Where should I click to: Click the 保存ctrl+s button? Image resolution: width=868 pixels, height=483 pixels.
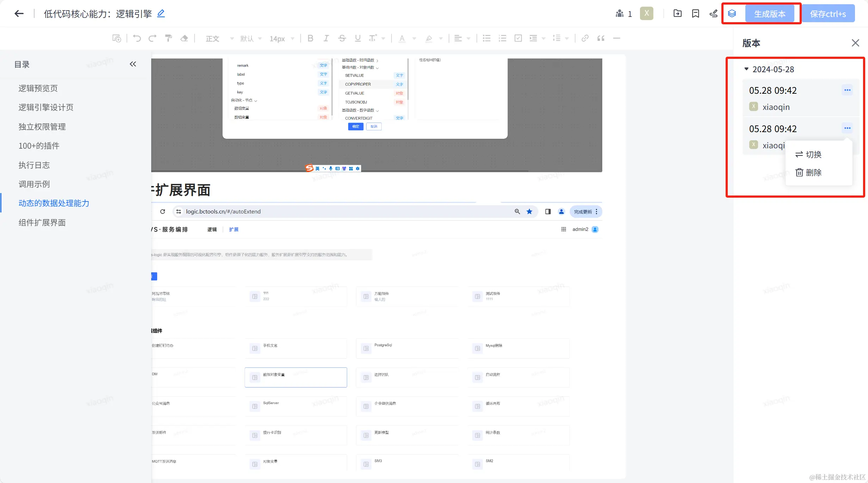point(828,14)
